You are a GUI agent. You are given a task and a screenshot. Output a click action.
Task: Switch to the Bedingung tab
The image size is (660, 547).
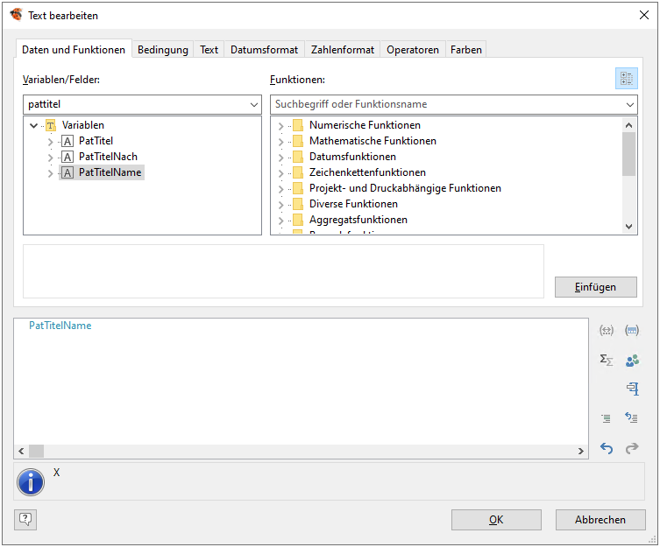pyautogui.click(x=163, y=50)
